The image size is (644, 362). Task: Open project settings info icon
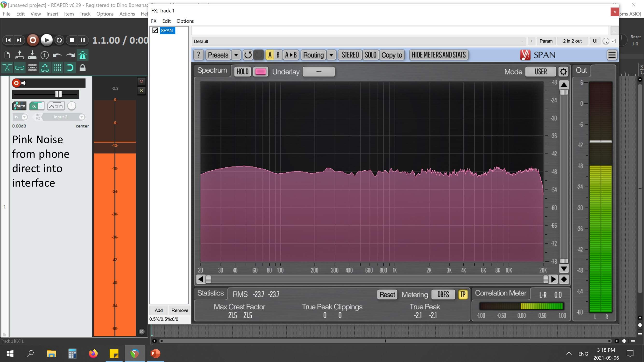pyautogui.click(x=44, y=55)
